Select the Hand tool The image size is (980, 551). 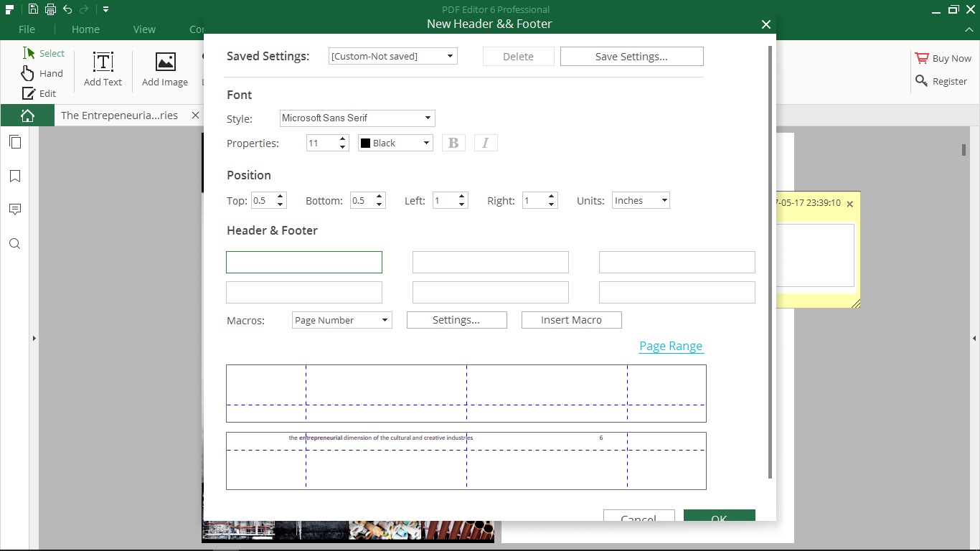[43, 73]
